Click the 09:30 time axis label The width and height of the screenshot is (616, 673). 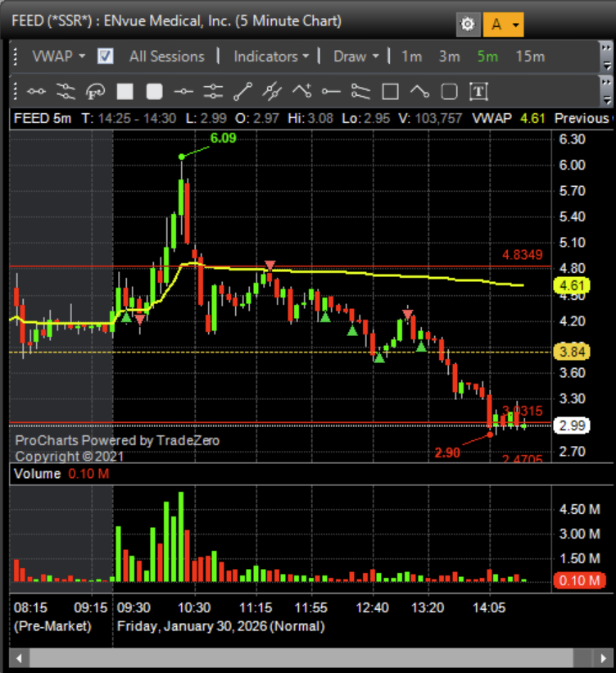click(134, 607)
